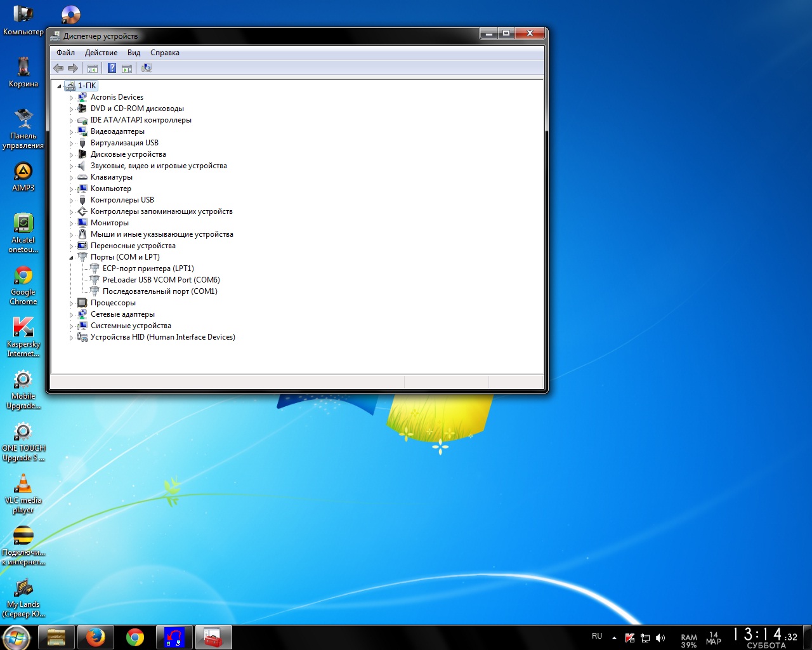The width and height of the screenshot is (812, 650).
Task: Expand DVD и CD-ROM дисководы
Action: [71, 109]
